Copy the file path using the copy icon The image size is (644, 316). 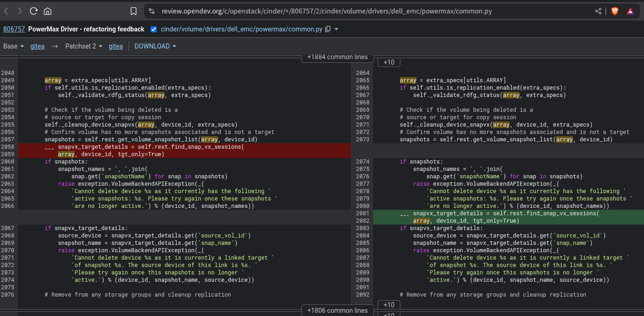pyautogui.click(x=328, y=29)
